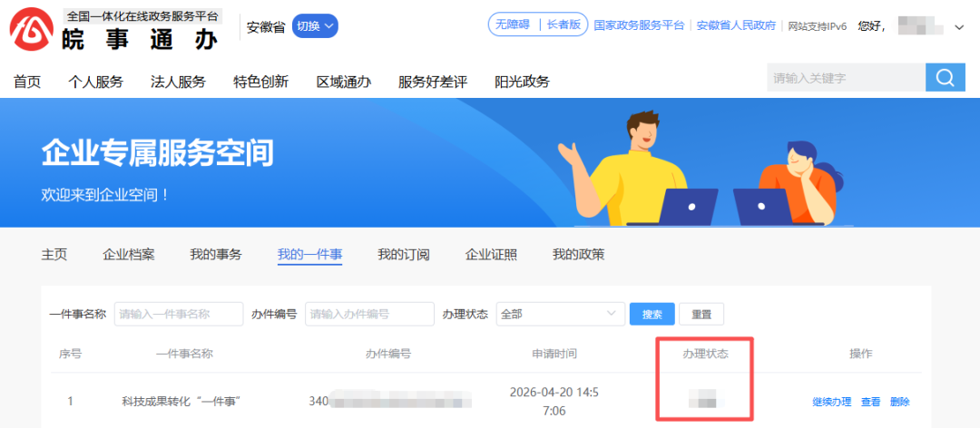
Task: Open the 办理状态 dropdown showing 全部
Action: tap(560, 315)
